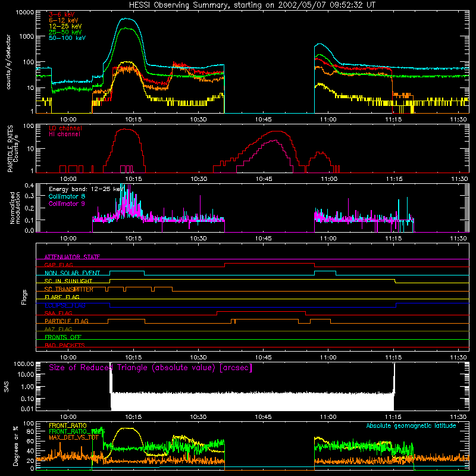Click the 0.4 value on the modulation axis
The image size is (476, 476).
tap(29, 186)
